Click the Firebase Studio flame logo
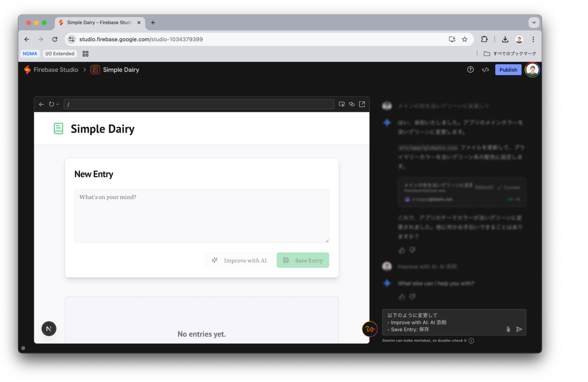The width and height of the screenshot is (588, 382). pyautogui.click(x=26, y=69)
